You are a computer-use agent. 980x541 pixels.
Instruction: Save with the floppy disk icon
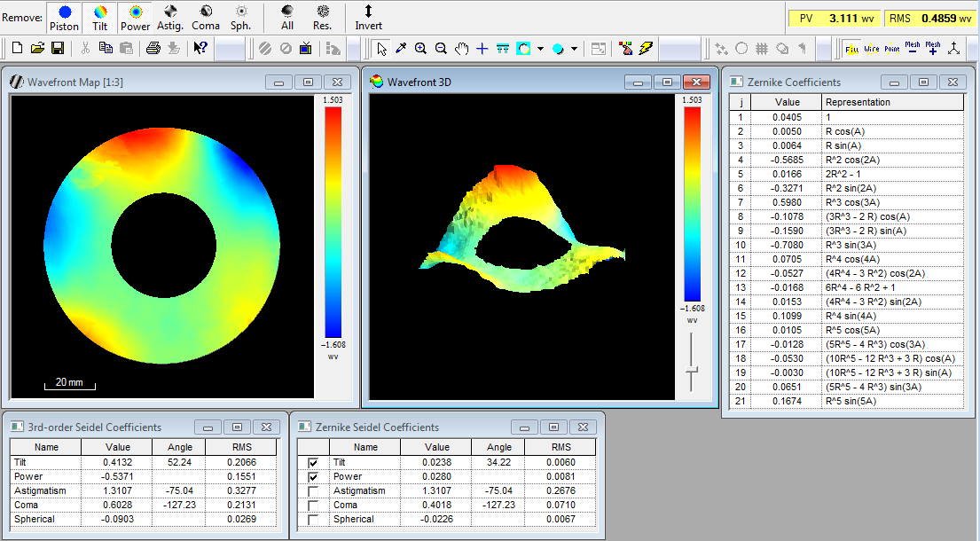point(58,48)
